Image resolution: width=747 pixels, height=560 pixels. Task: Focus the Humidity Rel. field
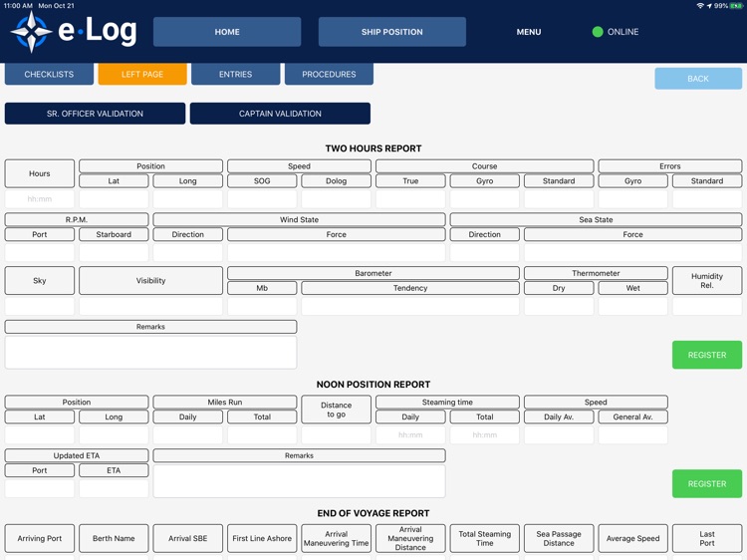[707, 306]
